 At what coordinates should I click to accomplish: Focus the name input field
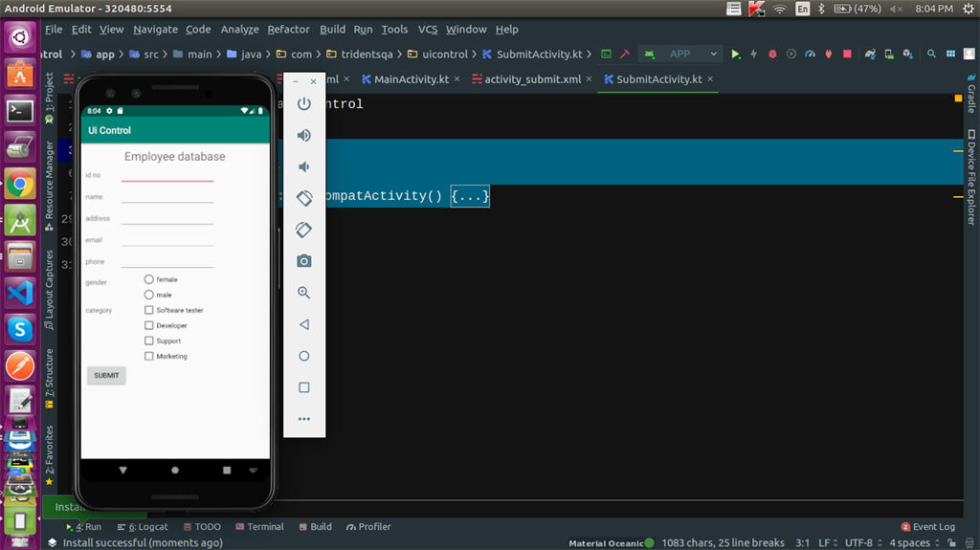pos(167,197)
